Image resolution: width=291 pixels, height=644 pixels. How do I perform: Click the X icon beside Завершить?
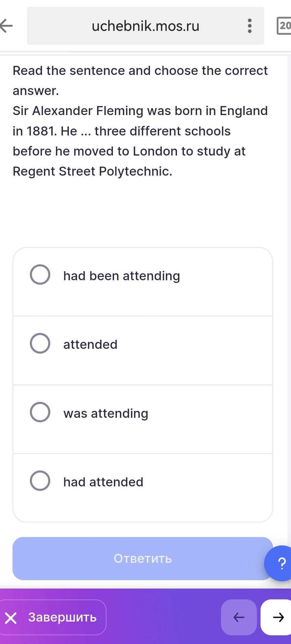tap(11, 618)
